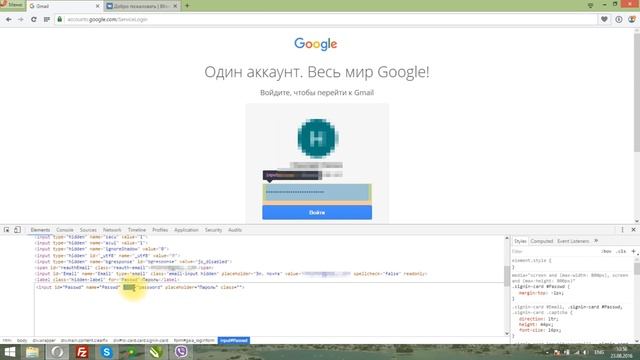
Task: Open the Opera browser taskbar icon
Action: 57,352
